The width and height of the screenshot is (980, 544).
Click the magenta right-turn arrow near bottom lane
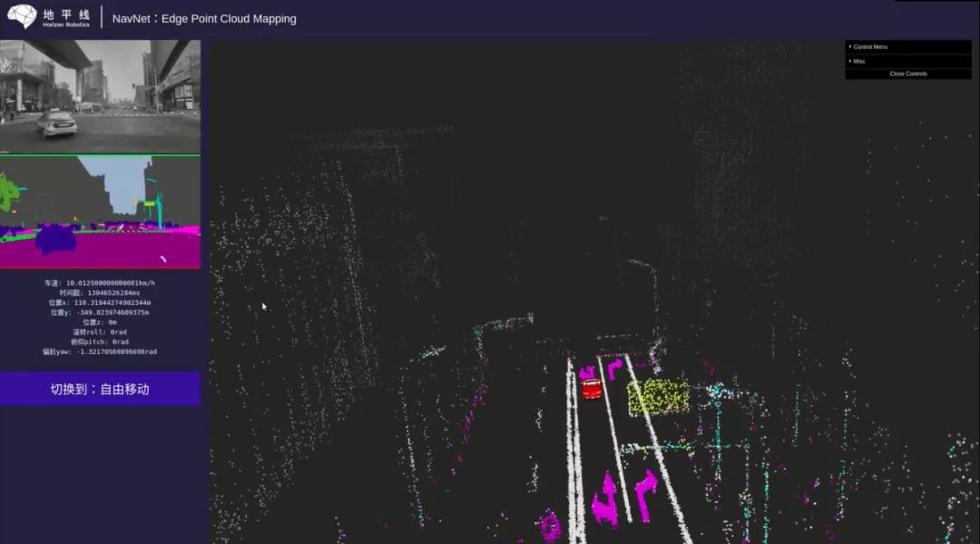point(646,494)
